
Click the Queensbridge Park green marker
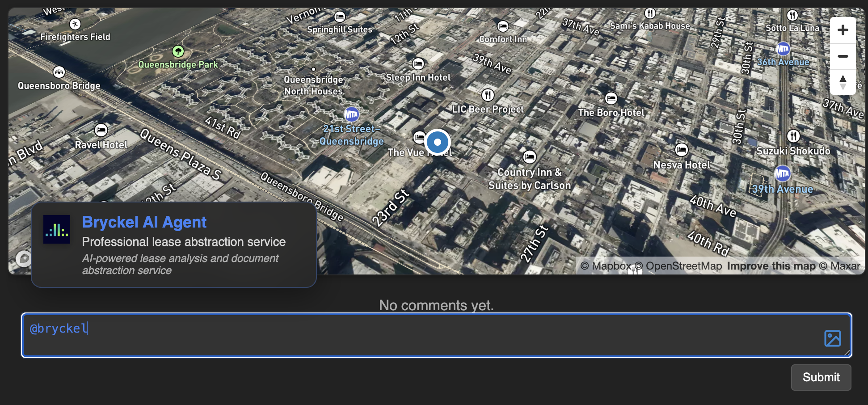(178, 51)
